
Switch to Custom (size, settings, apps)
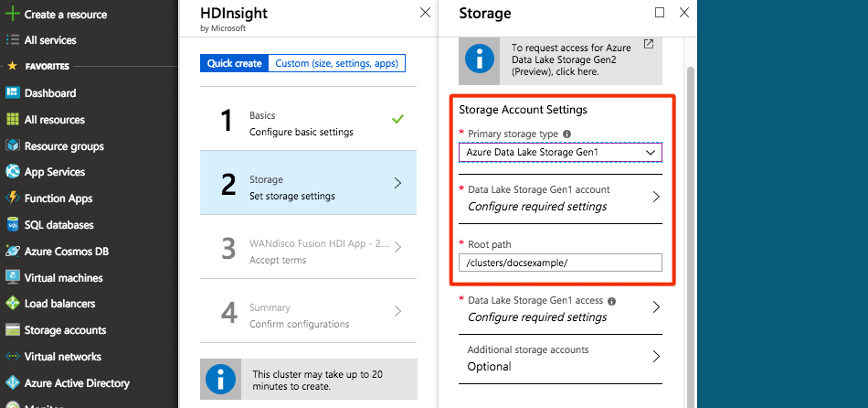(336, 63)
